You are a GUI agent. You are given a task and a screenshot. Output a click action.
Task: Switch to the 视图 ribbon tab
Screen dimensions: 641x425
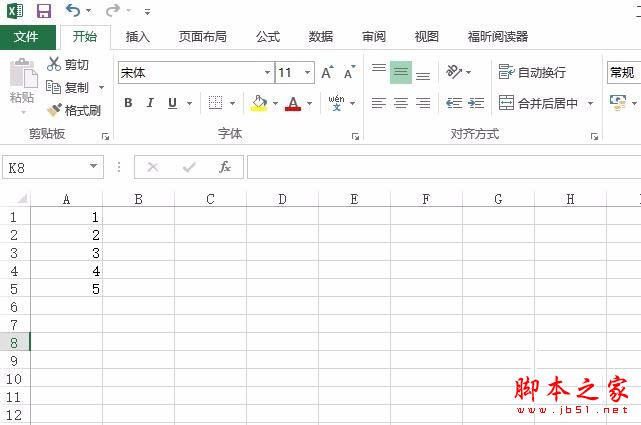click(x=427, y=37)
